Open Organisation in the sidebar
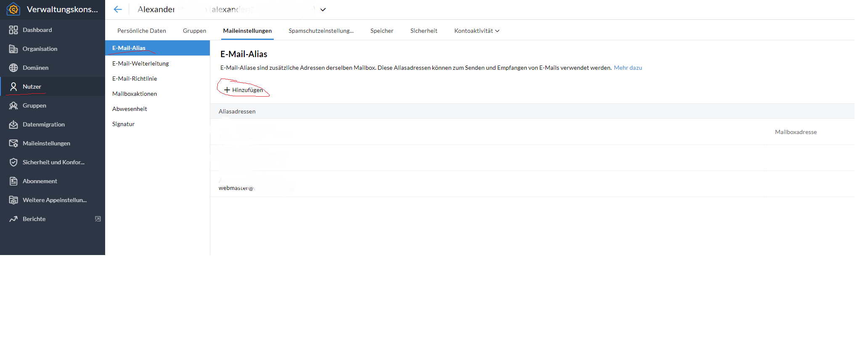Screen dimensions: 868x363 tap(53, 49)
